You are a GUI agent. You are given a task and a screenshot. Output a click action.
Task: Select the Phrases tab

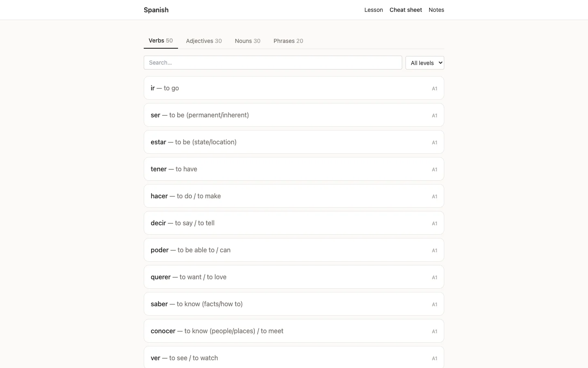coord(288,41)
